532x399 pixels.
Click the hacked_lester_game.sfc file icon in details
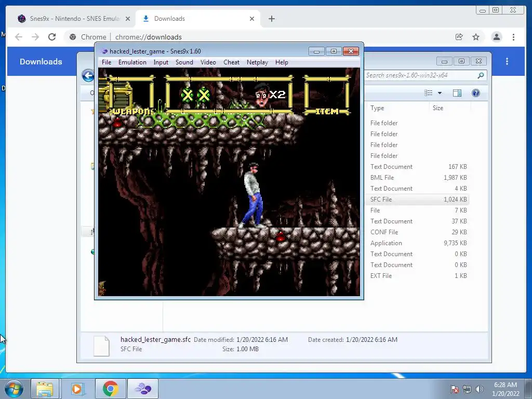point(101,345)
